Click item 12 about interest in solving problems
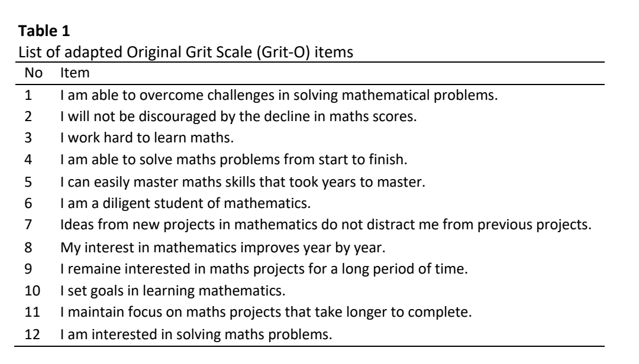Viewport: 639px width, 364px height. click(196, 334)
